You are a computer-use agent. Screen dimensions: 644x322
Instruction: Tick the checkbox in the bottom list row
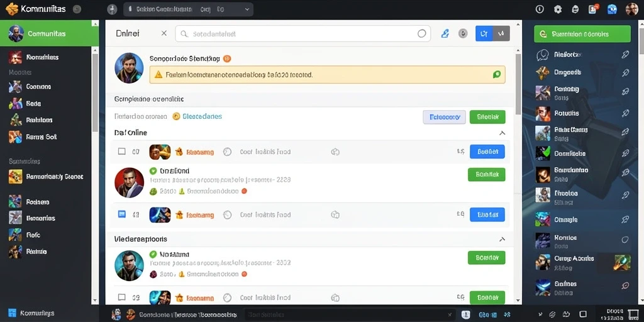tap(121, 297)
